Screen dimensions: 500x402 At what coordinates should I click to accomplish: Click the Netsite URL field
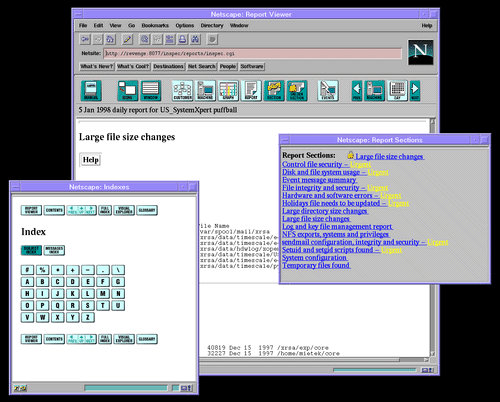(253, 53)
